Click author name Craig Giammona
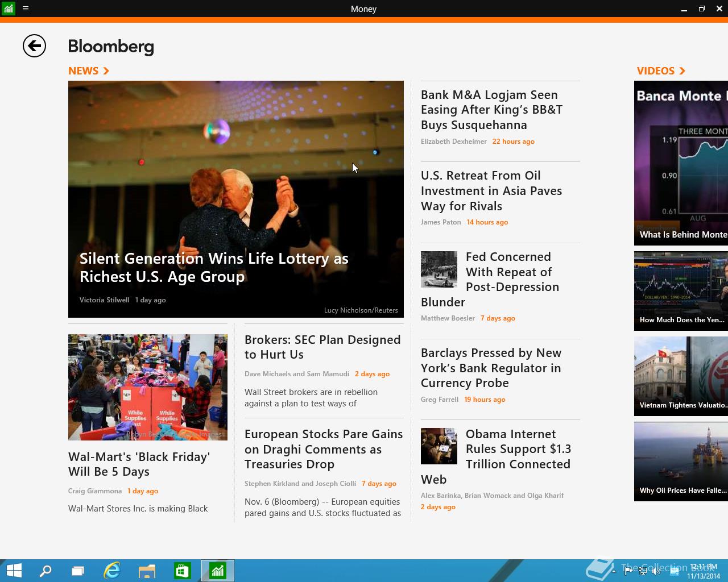Image resolution: width=728 pixels, height=582 pixels. 95,491
